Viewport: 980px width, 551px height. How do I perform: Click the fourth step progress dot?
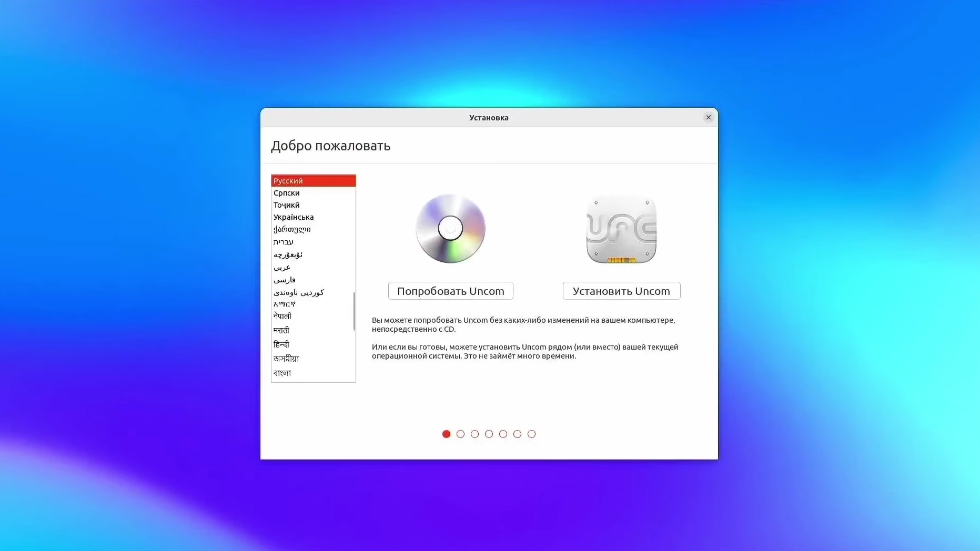pos(489,434)
